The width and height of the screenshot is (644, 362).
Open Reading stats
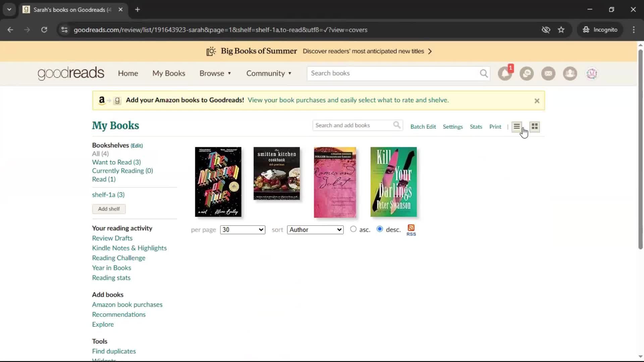tap(111, 278)
